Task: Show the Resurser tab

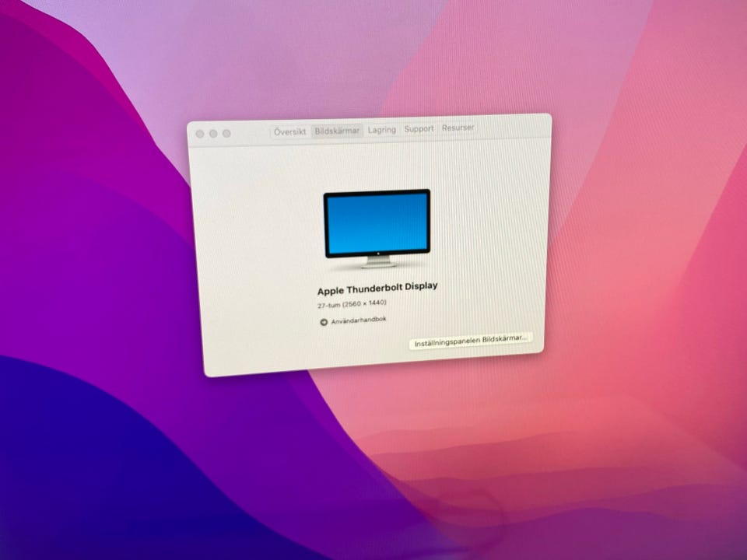Action: [458, 128]
